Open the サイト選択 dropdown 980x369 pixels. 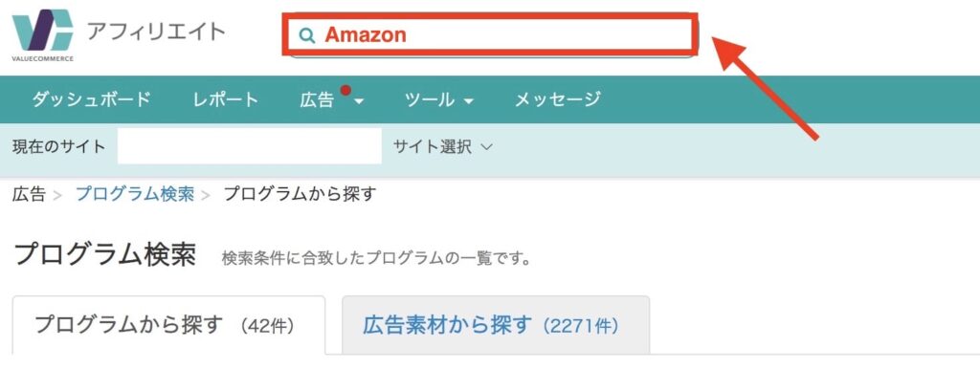coord(442,146)
